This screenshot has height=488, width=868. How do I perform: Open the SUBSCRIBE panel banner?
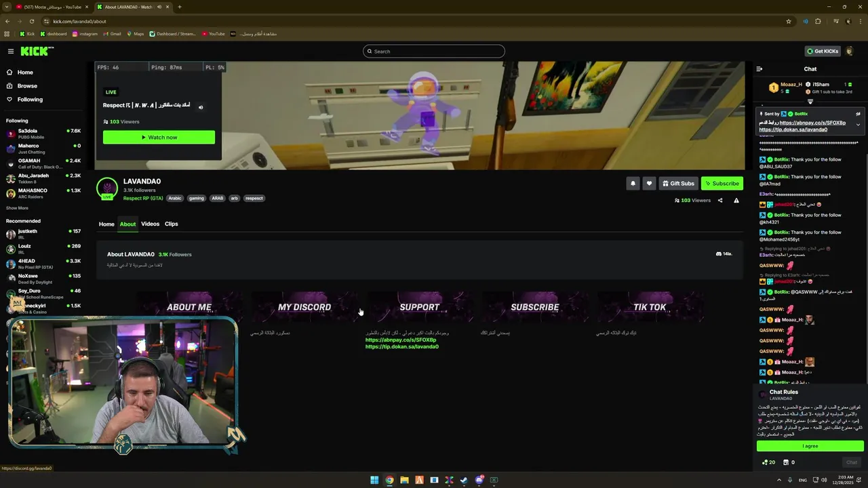pyautogui.click(x=535, y=307)
